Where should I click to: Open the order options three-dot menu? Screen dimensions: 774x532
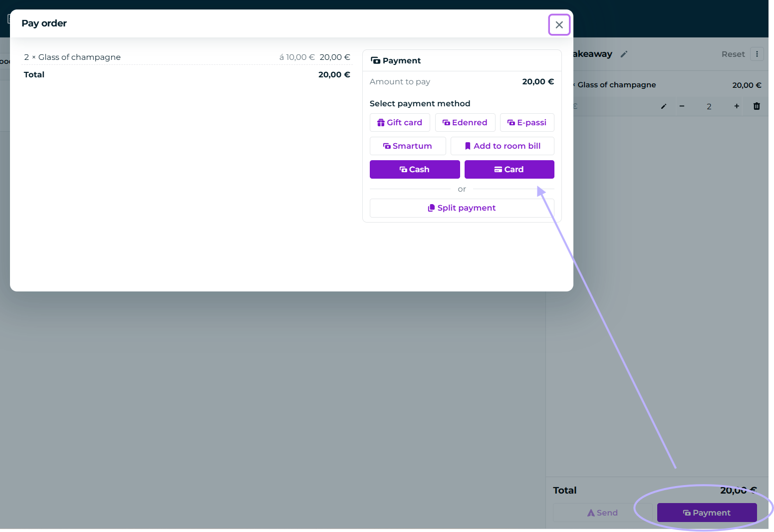click(757, 54)
